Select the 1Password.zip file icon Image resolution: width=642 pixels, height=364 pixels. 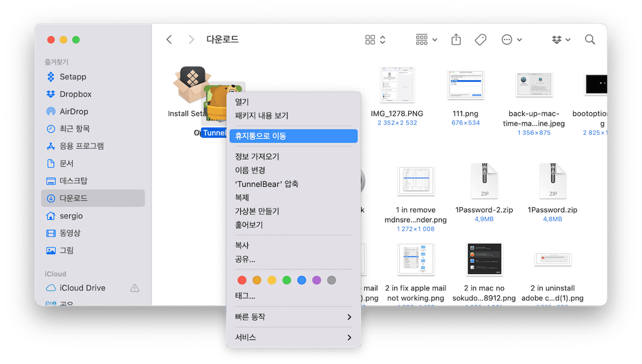coord(552,181)
